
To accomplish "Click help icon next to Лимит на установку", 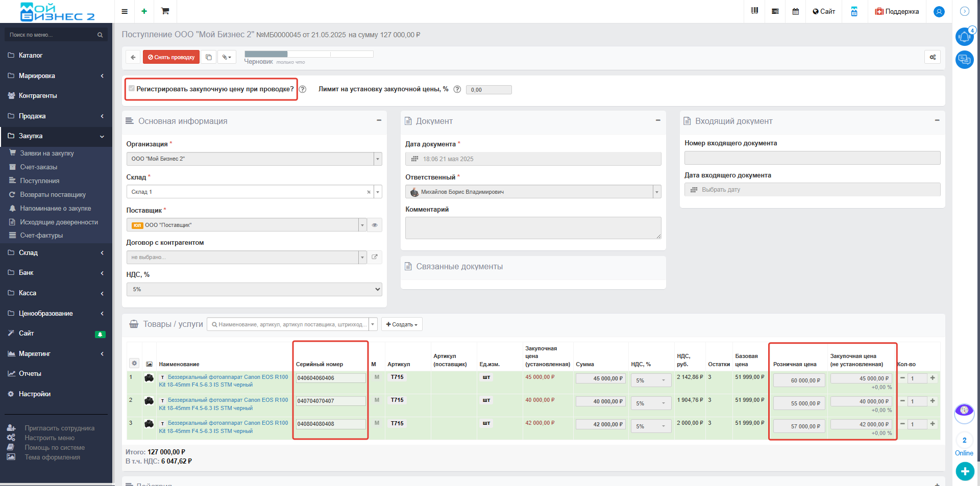I will (457, 89).
